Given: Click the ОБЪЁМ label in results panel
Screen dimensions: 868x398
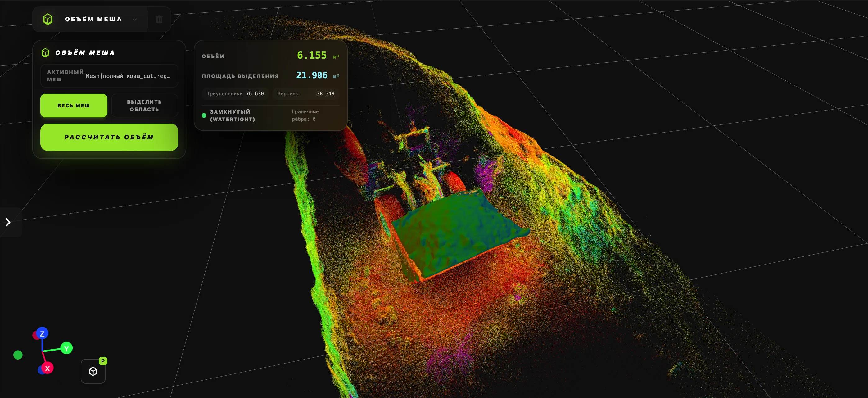Looking at the screenshot, I should point(213,56).
